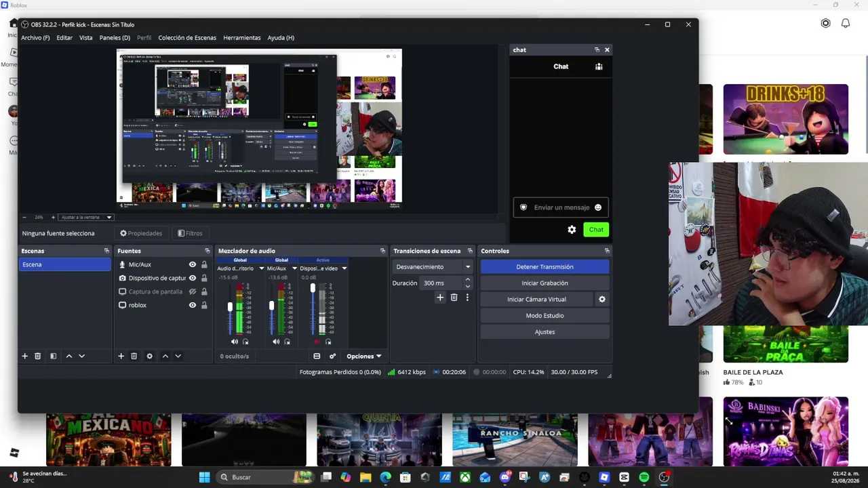Move source down with Fuentes down arrow
Screen dimensions: 868x488
pos(178,356)
